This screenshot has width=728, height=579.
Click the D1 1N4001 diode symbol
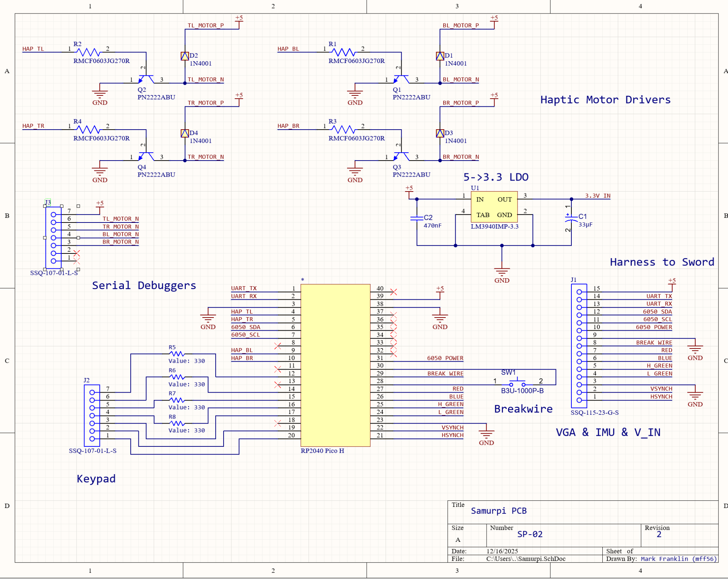(440, 56)
